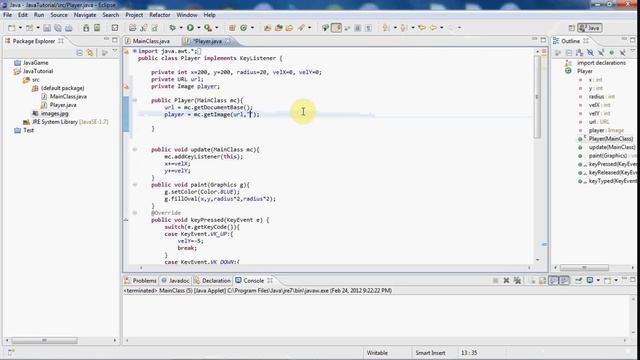Open the New Java Class dropdown arrow

pyautogui.click(x=252, y=28)
